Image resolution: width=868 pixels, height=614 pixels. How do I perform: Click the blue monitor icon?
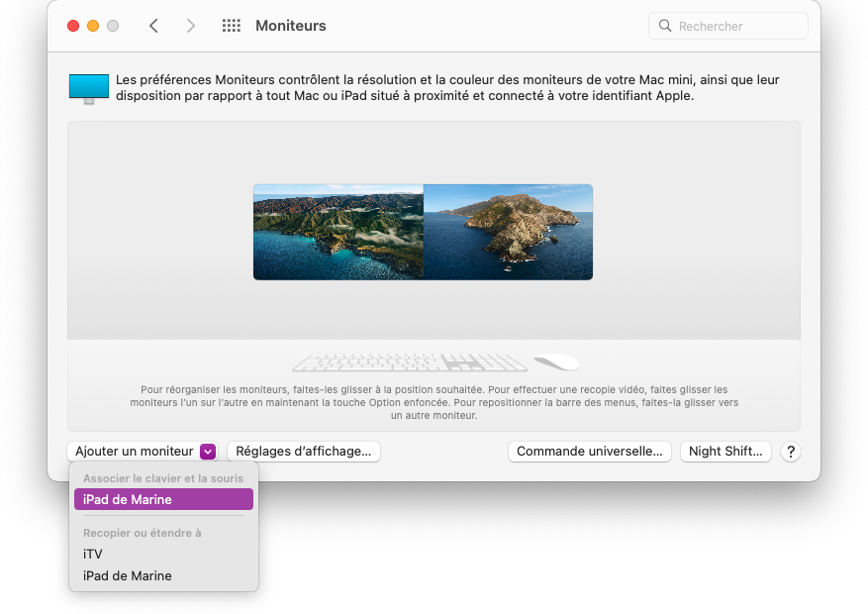click(89, 88)
